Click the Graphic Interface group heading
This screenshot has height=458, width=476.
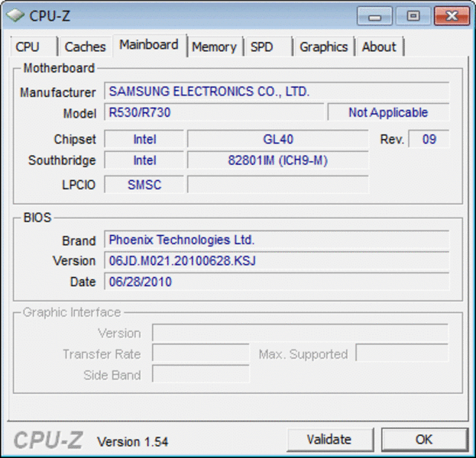tap(72, 312)
